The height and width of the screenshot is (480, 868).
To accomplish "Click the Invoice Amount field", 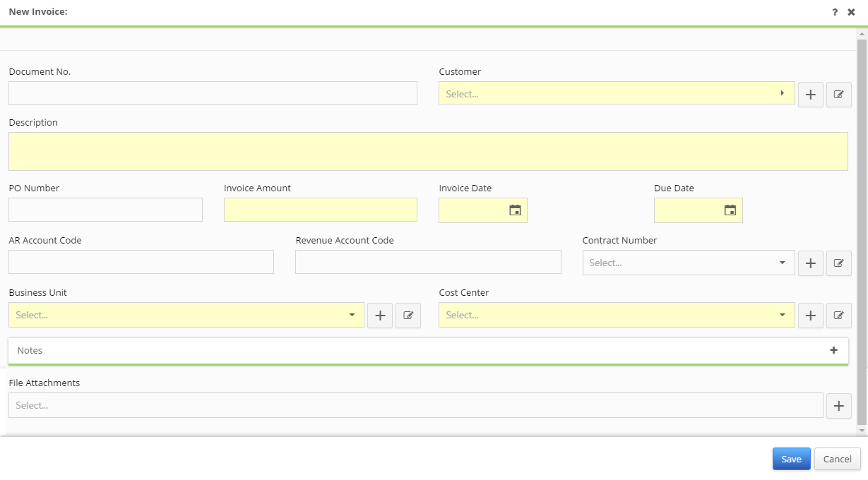I will pyautogui.click(x=320, y=210).
